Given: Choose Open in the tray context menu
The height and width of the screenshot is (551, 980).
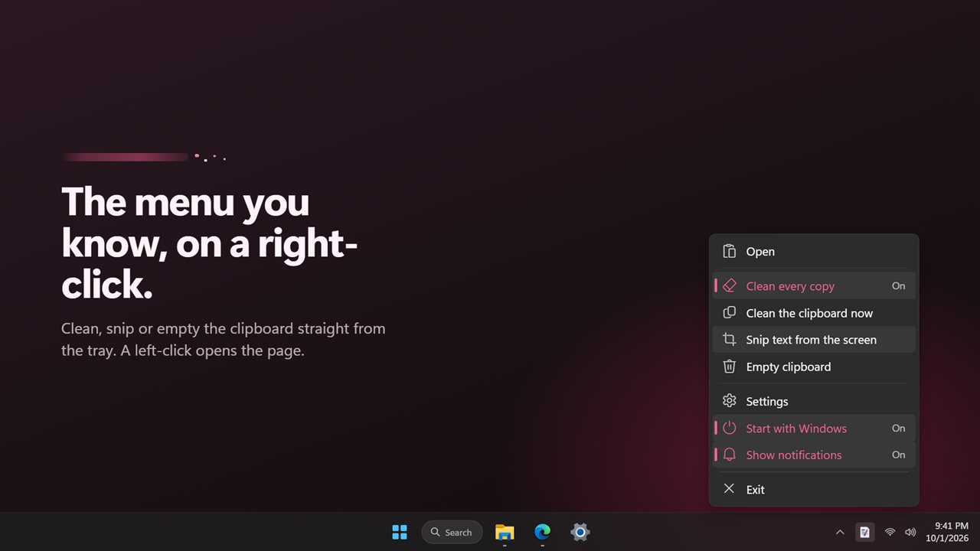Looking at the screenshot, I should click(814, 252).
